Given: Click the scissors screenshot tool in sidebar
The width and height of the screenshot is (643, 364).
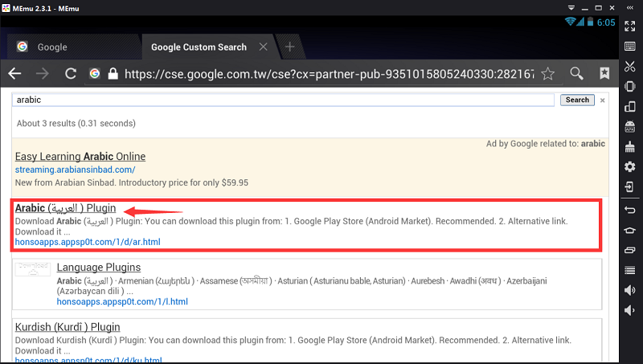Looking at the screenshot, I should click(630, 66).
